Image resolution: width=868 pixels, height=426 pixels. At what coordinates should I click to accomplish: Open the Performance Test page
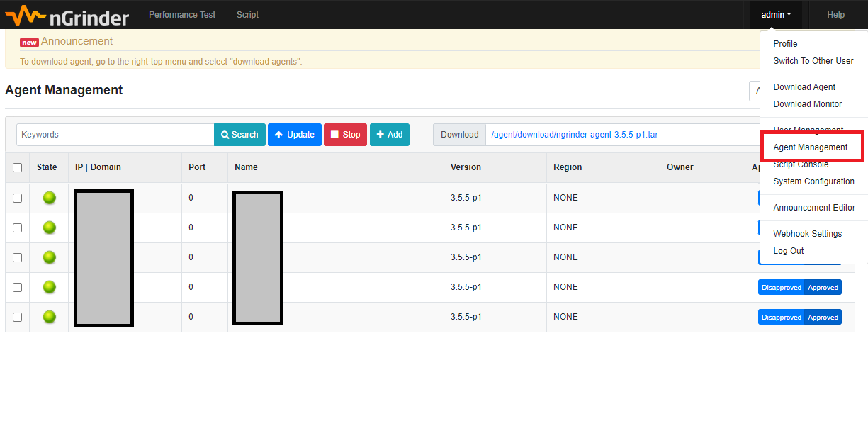click(182, 15)
